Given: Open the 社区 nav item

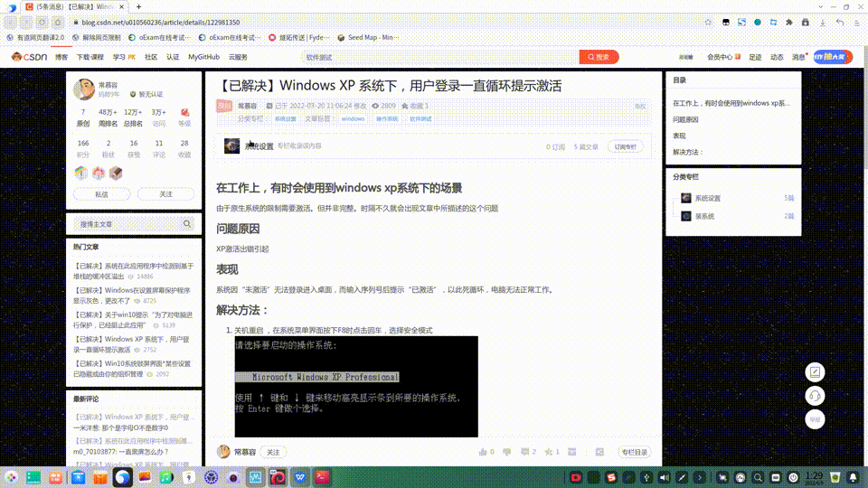Looking at the screenshot, I should pyautogui.click(x=151, y=57).
